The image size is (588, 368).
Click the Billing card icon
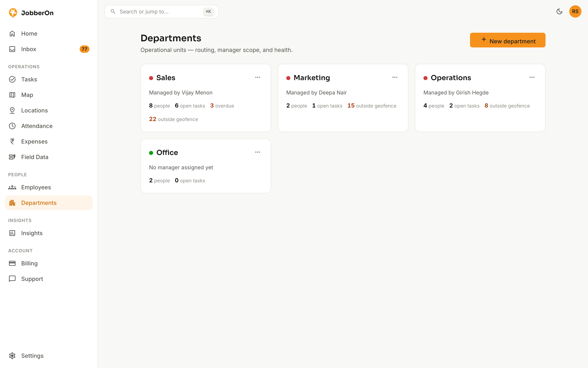click(12, 263)
